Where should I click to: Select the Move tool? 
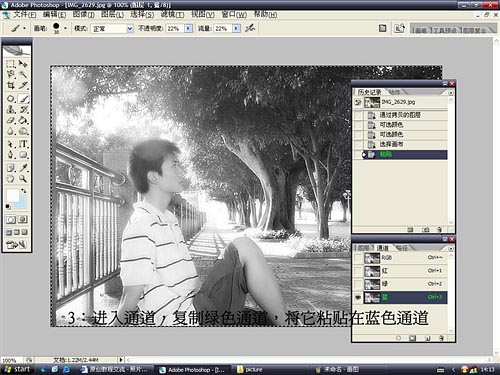point(23,64)
